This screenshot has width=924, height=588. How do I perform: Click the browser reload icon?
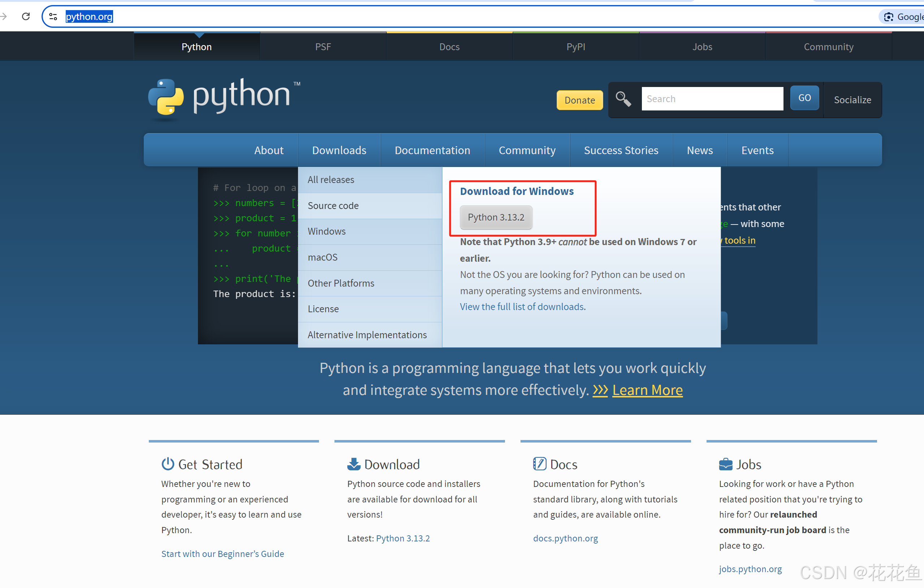point(26,17)
